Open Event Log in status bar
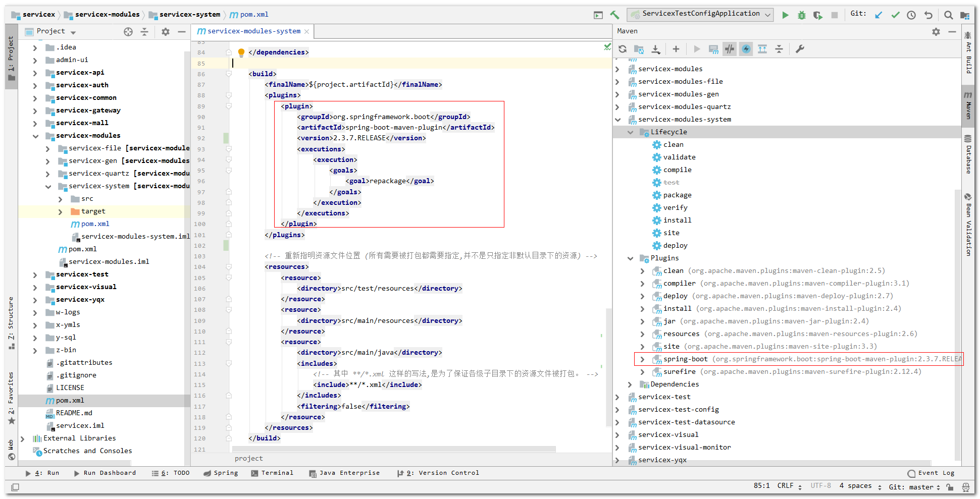 coord(931,473)
